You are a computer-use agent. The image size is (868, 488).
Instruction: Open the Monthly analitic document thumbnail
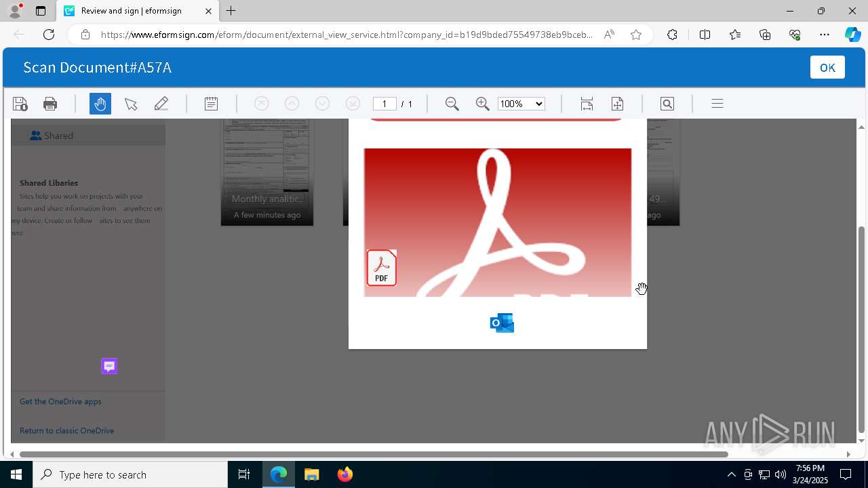click(267, 172)
